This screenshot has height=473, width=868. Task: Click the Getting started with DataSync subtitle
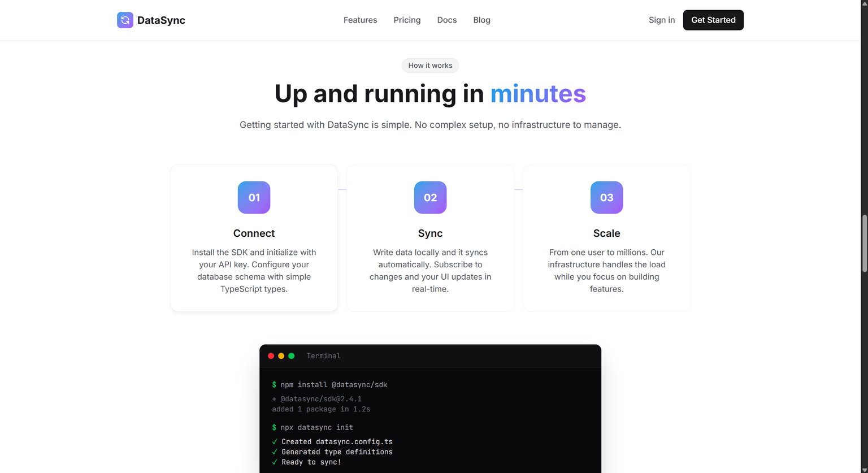(430, 125)
